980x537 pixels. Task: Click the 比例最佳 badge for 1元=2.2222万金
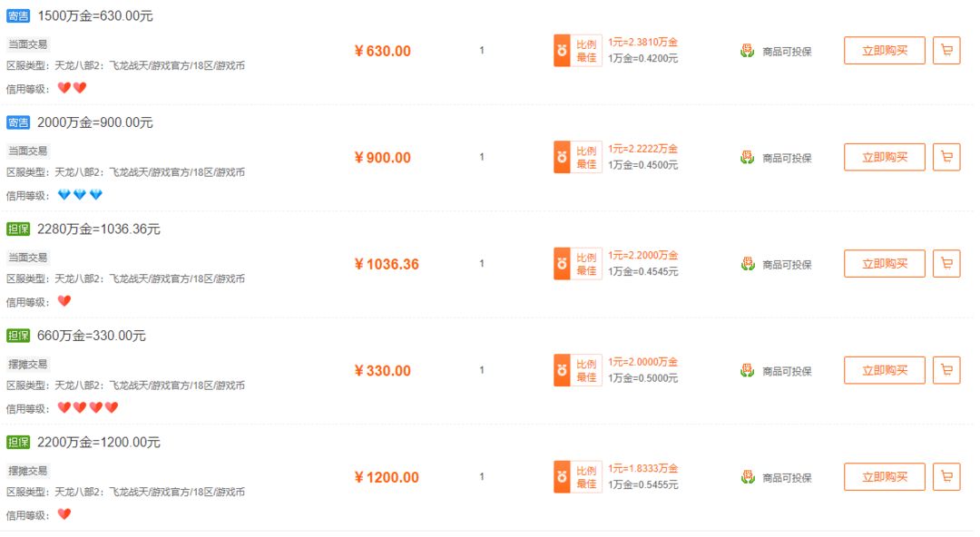coord(577,157)
